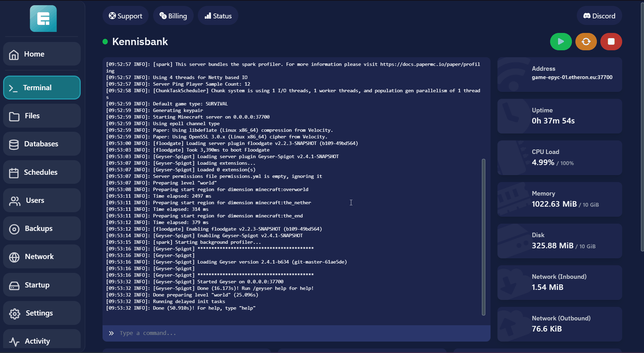
Task: Navigate to Backups
Action: [42, 229]
